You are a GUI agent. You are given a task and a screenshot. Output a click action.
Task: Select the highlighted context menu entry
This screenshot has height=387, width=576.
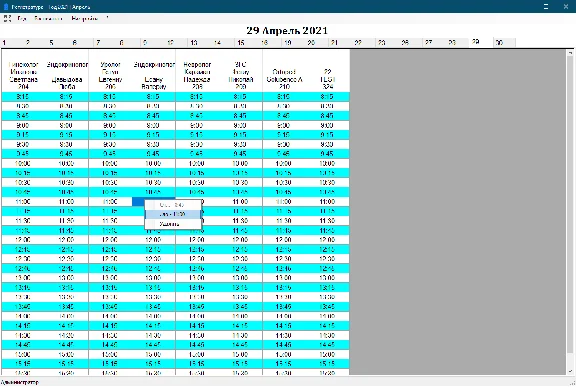(x=173, y=214)
